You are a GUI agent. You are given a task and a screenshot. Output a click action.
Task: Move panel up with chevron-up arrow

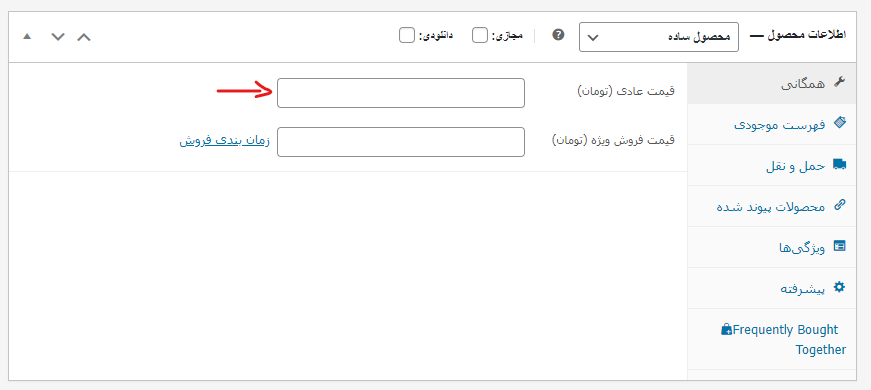point(84,37)
